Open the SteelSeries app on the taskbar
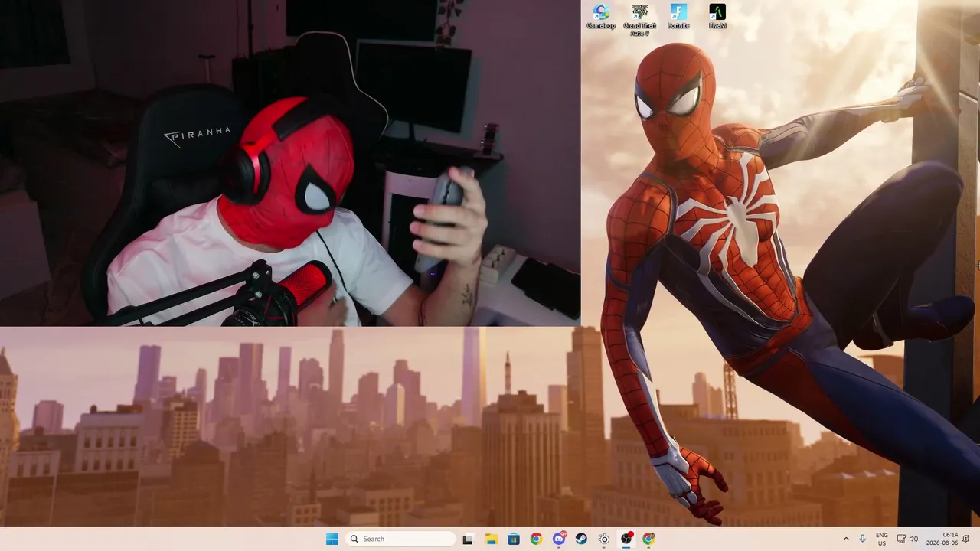The width and height of the screenshot is (980, 551). tap(604, 539)
